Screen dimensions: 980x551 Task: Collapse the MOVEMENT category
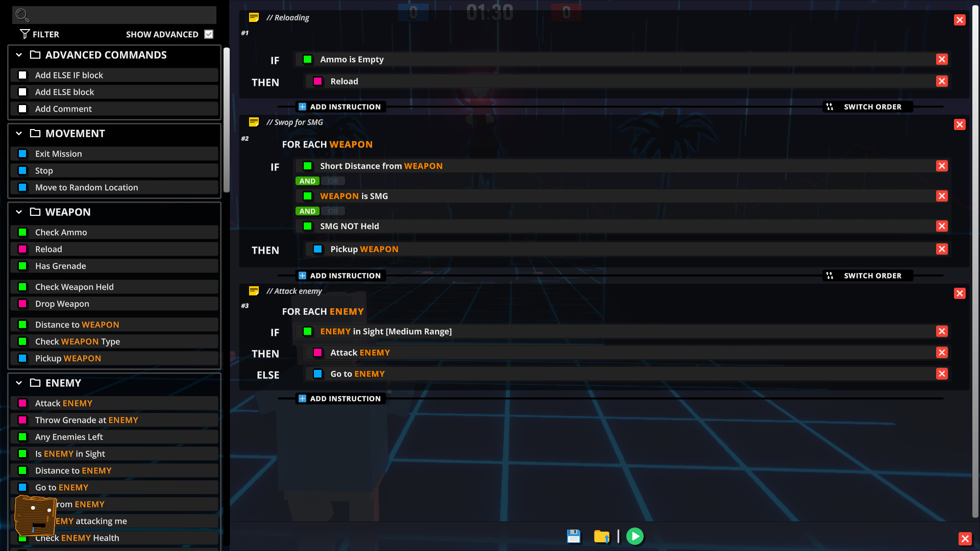click(x=19, y=134)
